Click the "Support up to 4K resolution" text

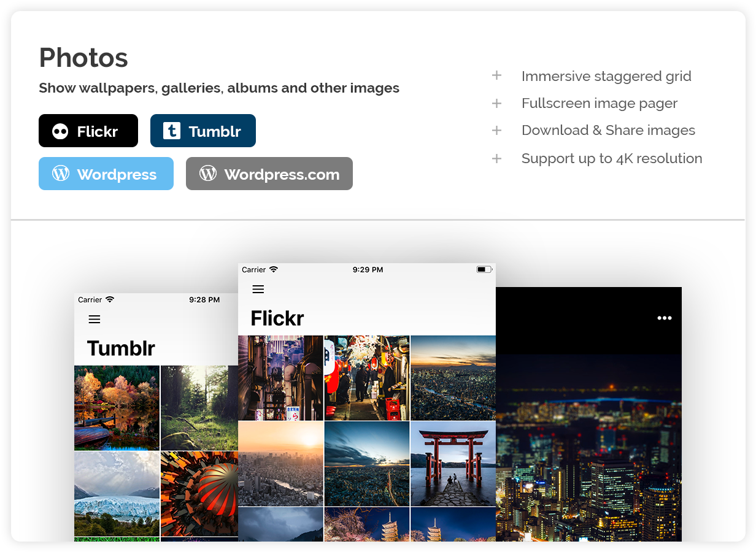[x=612, y=158]
